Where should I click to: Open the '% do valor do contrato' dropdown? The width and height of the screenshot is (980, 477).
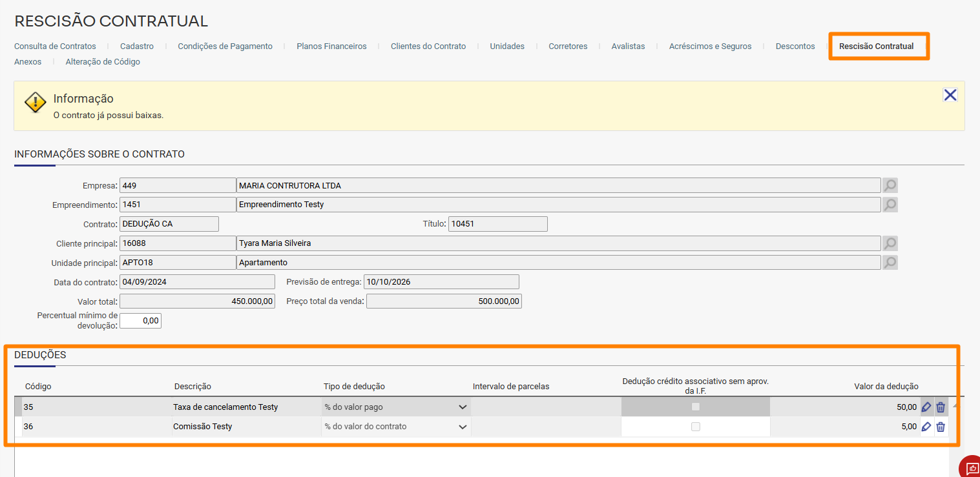click(x=396, y=427)
